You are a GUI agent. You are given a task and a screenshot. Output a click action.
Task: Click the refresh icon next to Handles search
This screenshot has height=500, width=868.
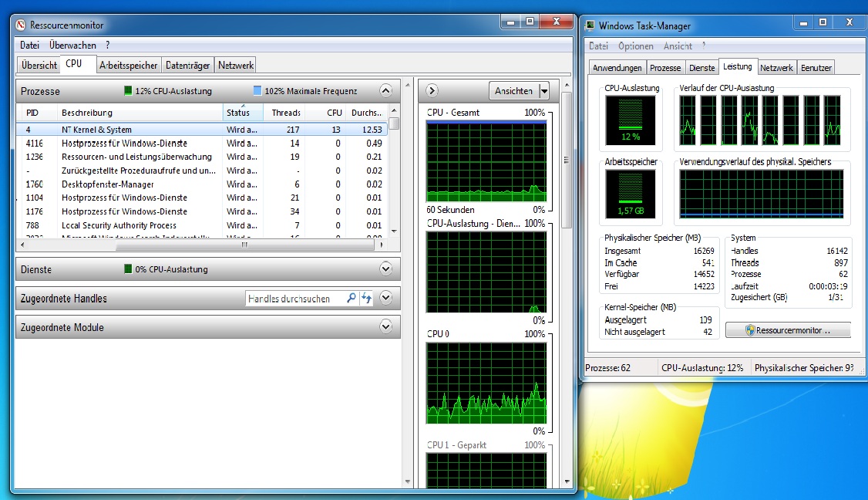coord(366,299)
